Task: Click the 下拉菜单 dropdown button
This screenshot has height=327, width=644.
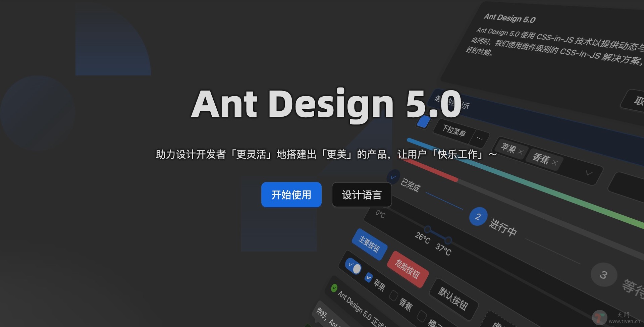Action: [x=454, y=130]
